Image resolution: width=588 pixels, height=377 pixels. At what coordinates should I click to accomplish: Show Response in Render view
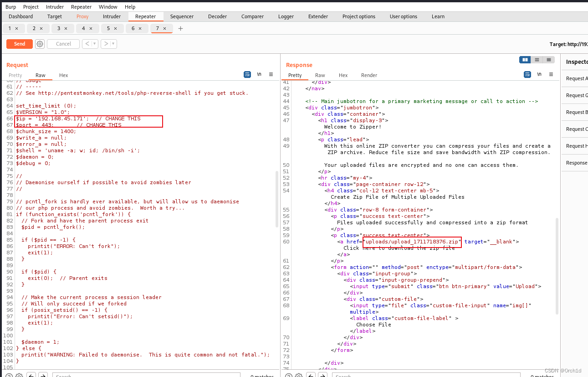coord(369,75)
